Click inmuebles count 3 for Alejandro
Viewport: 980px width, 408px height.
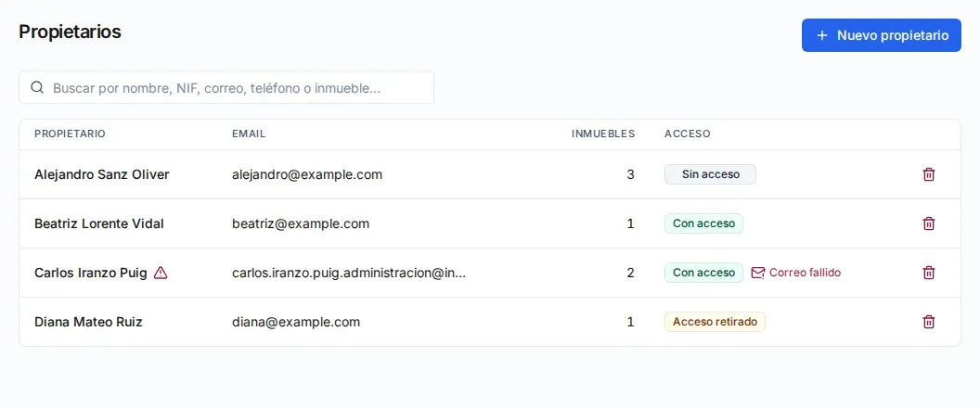631,174
